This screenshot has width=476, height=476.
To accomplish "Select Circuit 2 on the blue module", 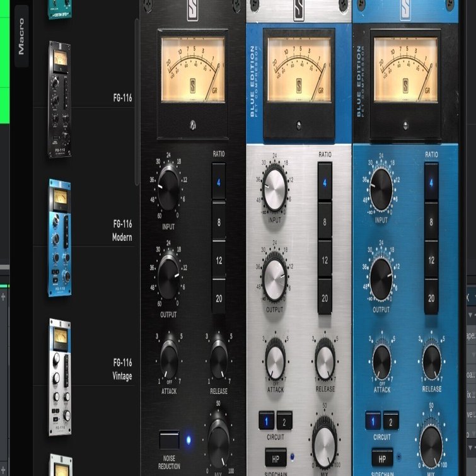I will point(391,422).
